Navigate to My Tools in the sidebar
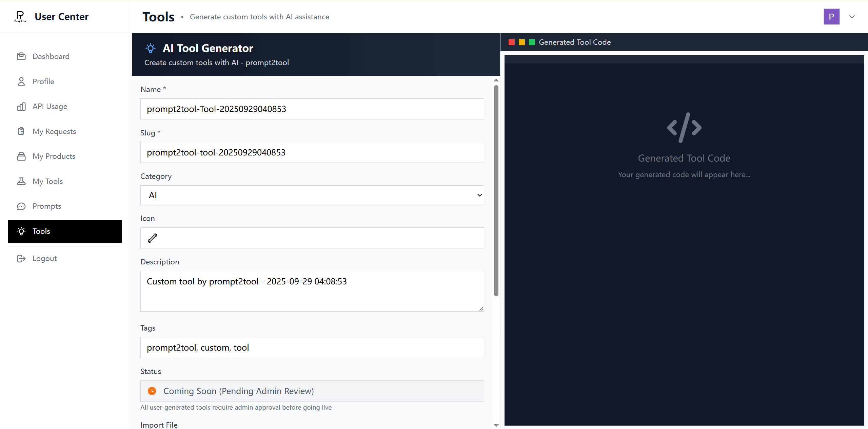The width and height of the screenshot is (868, 429). tap(47, 181)
